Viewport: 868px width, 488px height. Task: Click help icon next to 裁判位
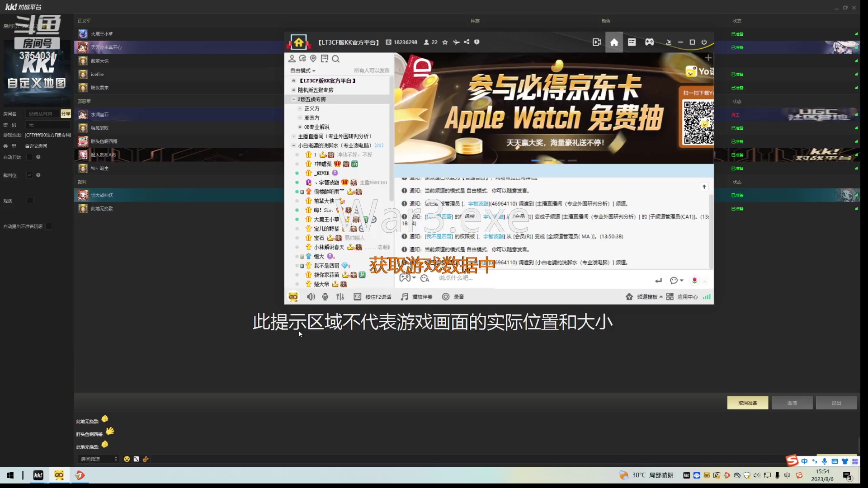pos(38,175)
